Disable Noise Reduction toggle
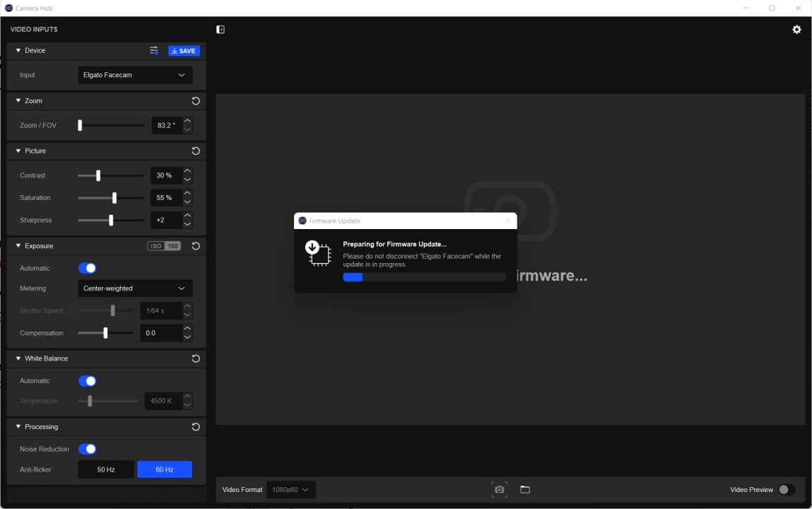Image resolution: width=812 pixels, height=509 pixels. 87,449
